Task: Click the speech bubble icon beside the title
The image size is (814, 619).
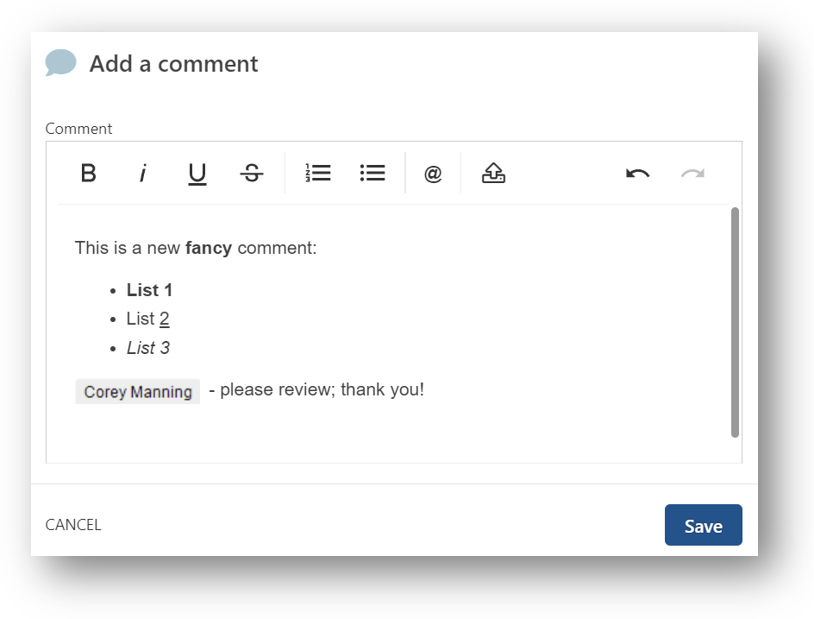Action: (61, 63)
